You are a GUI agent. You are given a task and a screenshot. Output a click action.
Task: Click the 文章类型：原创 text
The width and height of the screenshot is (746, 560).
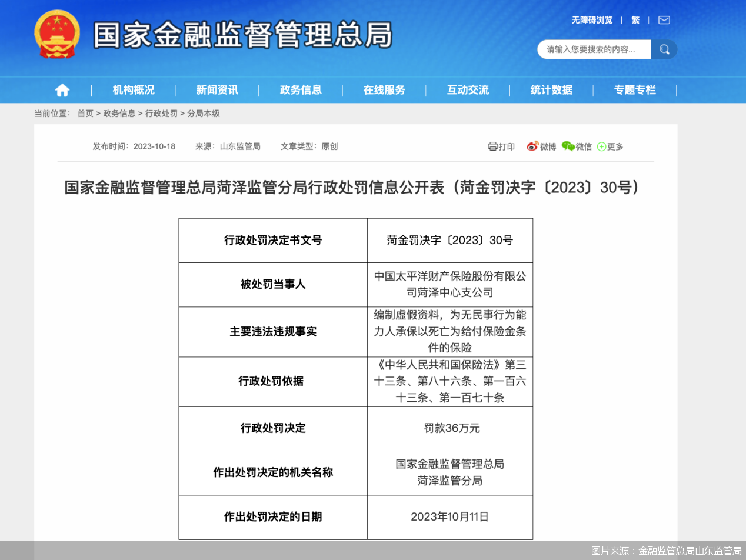309,146
